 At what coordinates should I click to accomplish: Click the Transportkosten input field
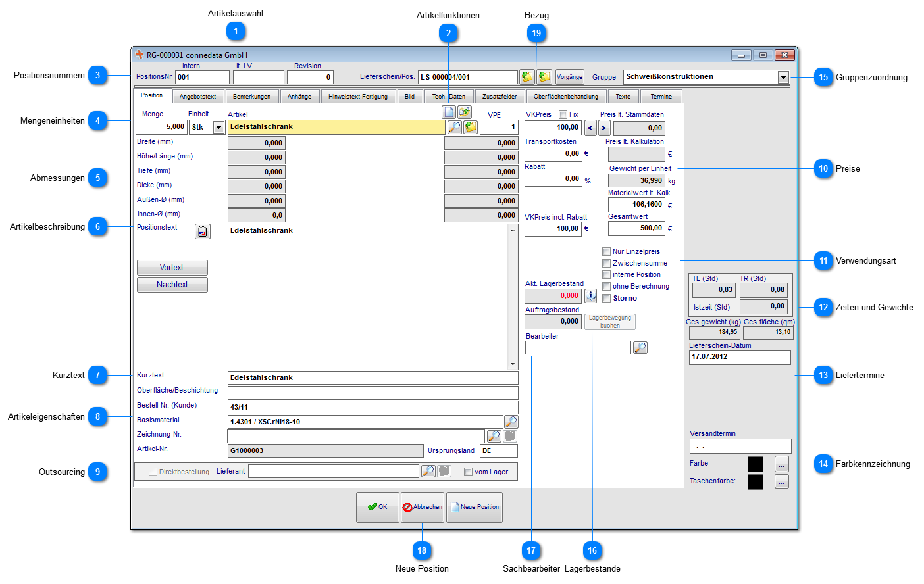pos(553,154)
